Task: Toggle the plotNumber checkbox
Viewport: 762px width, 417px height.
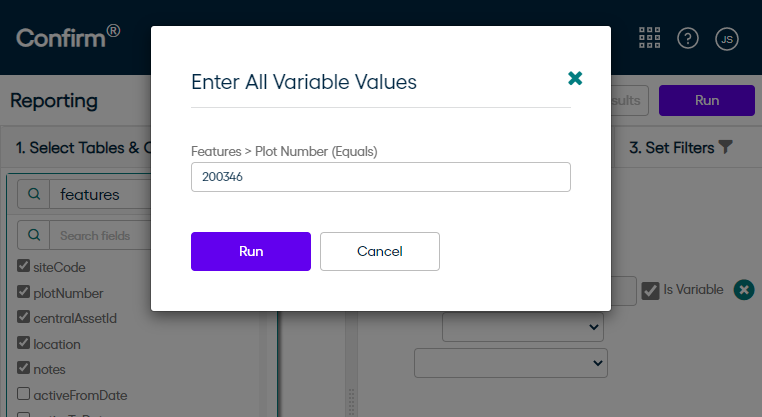Action: tap(23, 292)
